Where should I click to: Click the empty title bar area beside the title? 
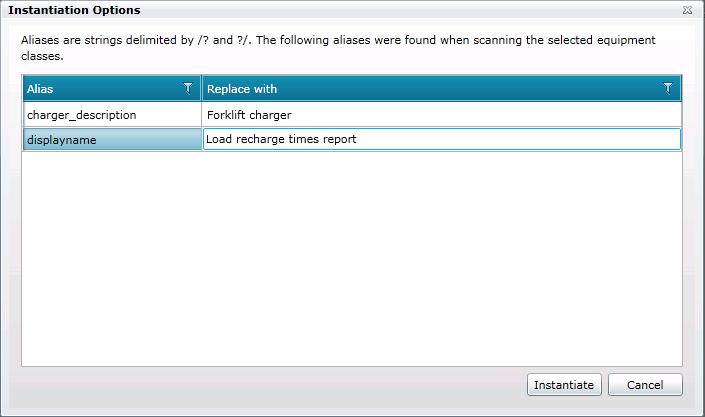pos(400,10)
